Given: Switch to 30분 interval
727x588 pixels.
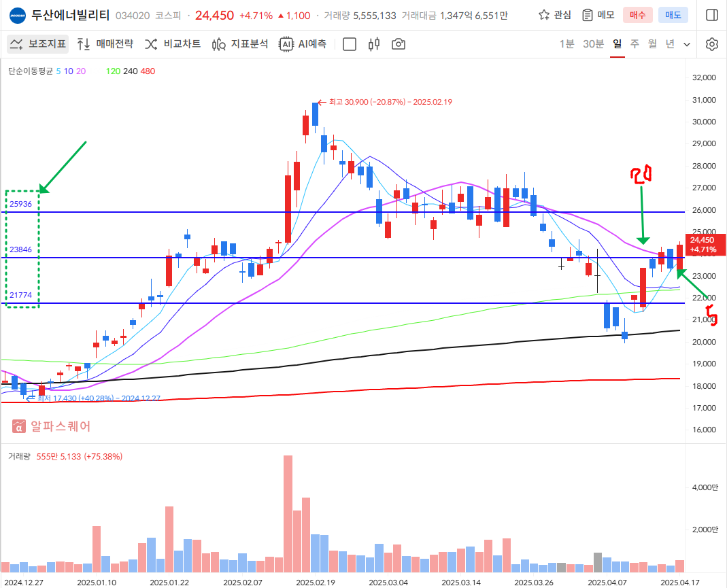Looking at the screenshot, I should [593, 44].
